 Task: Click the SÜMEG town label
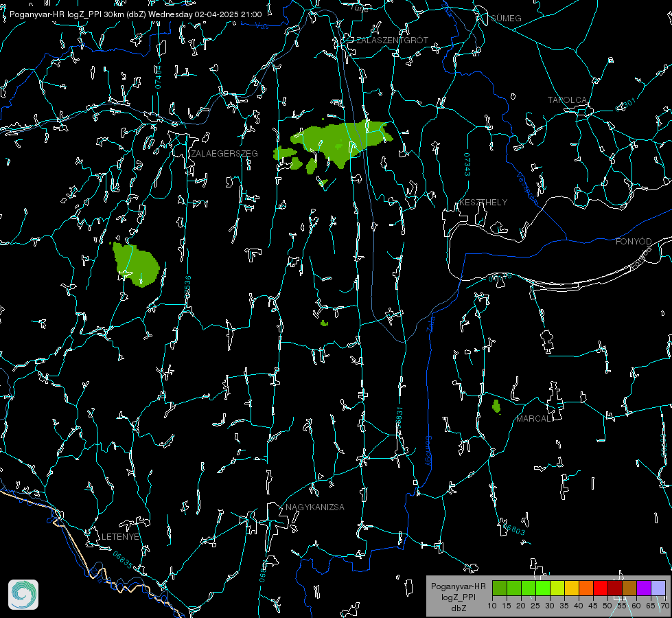pos(506,18)
